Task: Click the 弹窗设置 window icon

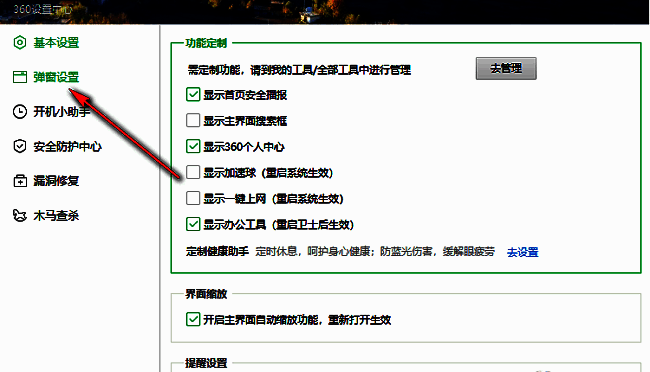Action: 19,77
